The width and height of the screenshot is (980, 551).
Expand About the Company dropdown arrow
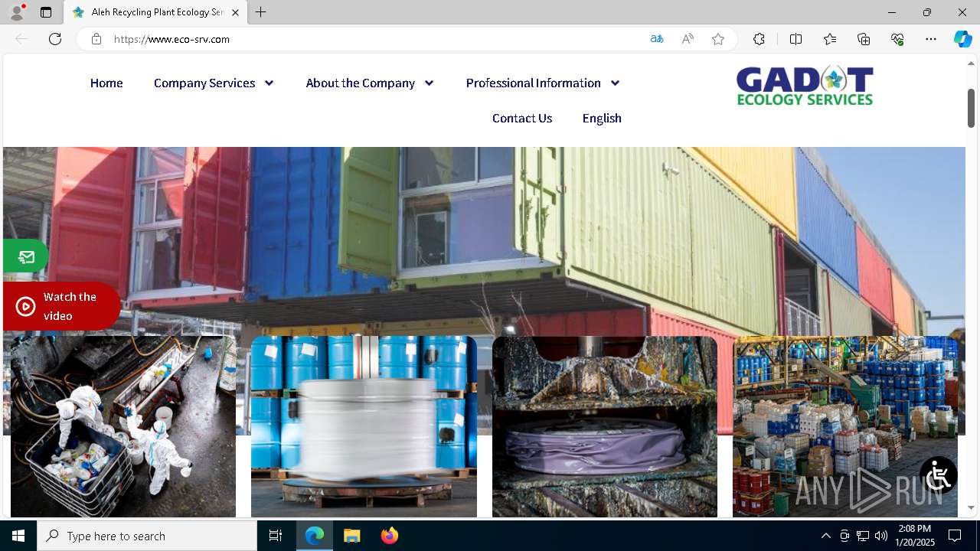tap(429, 83)
